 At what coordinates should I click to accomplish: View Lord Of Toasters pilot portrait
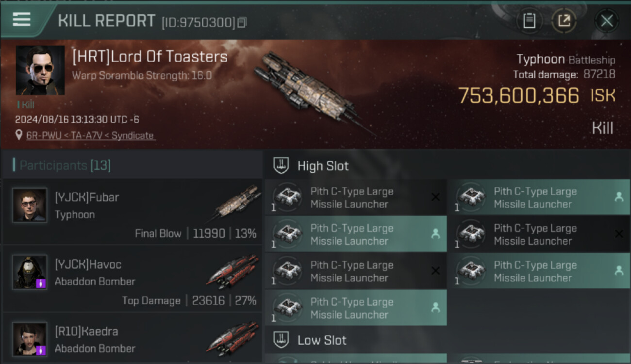(x=40, y=70)
